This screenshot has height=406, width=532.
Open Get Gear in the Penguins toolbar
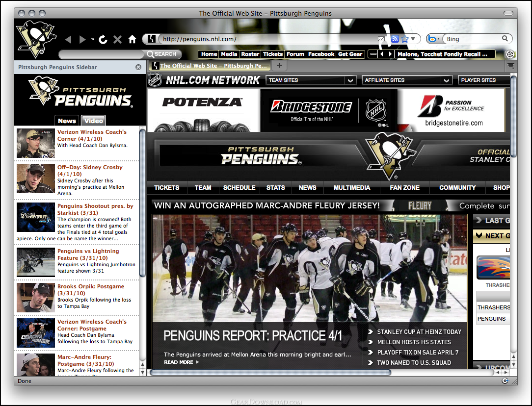tap(350, 54)
